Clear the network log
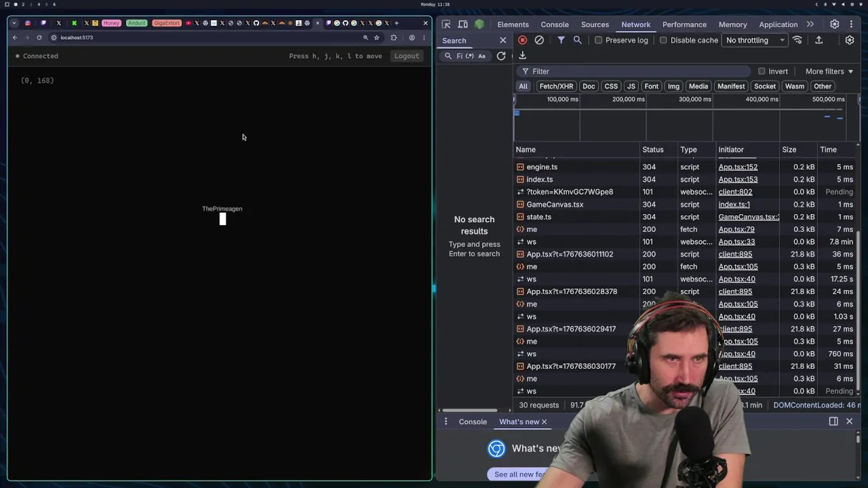 pos(539,40)
